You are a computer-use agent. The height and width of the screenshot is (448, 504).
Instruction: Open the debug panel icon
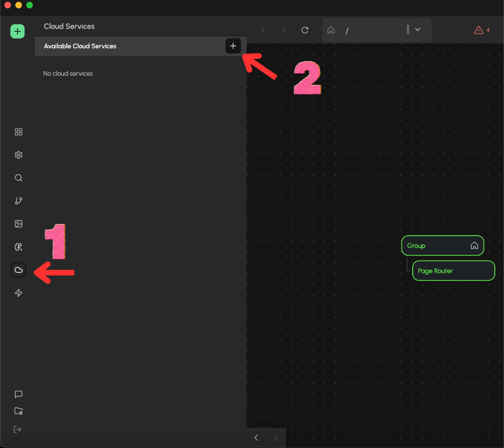pos(19,246)
